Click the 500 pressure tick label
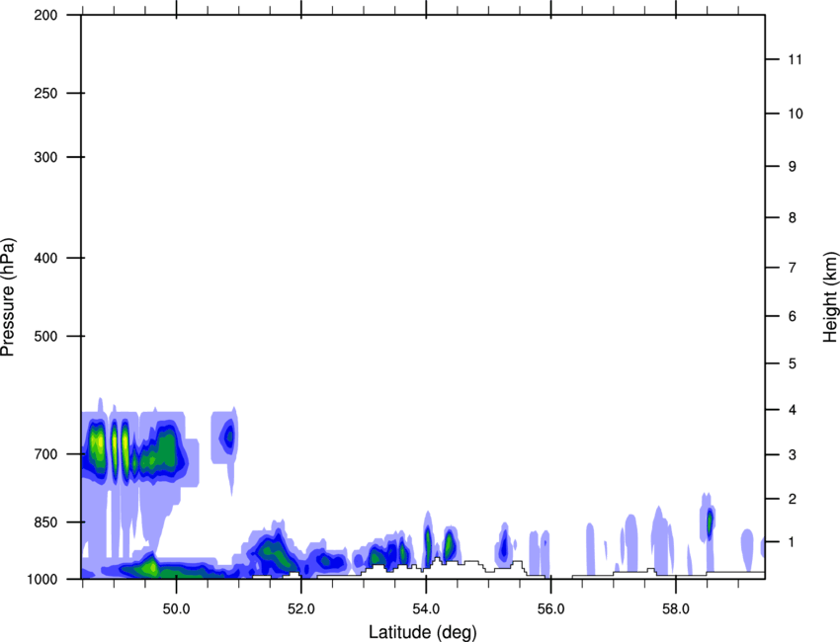The height and width of the screenshot is (642, 840). click(45, 336)
